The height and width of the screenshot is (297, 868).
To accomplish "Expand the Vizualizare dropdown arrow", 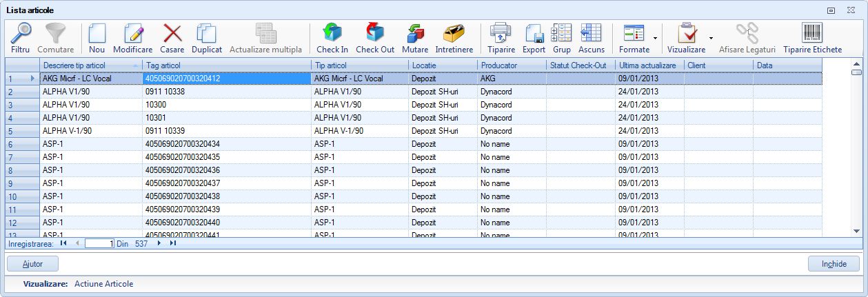I will click(x=711, y=39).
